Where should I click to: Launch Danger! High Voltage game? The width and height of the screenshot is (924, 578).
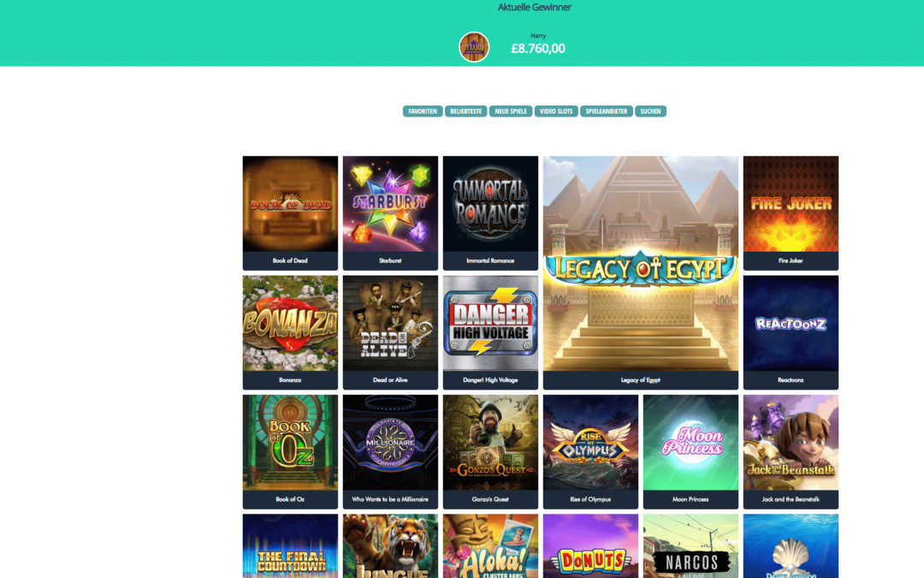[490, 332]
